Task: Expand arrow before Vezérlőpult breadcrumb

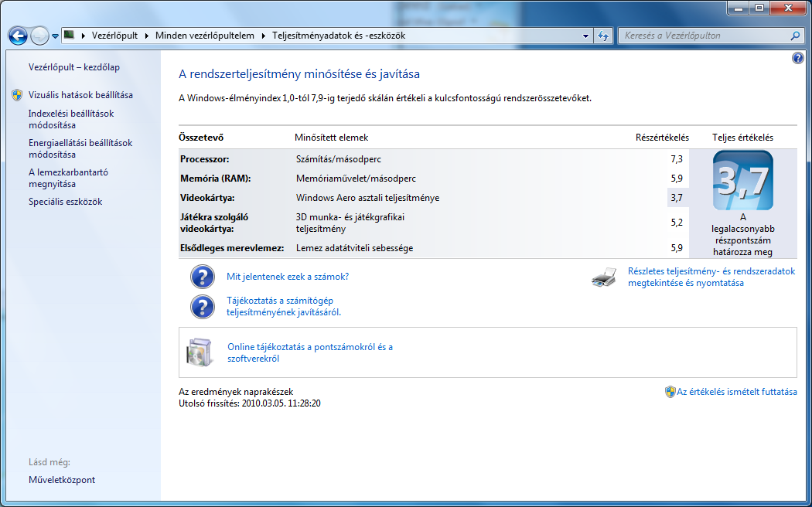Action: click(83, 36)
